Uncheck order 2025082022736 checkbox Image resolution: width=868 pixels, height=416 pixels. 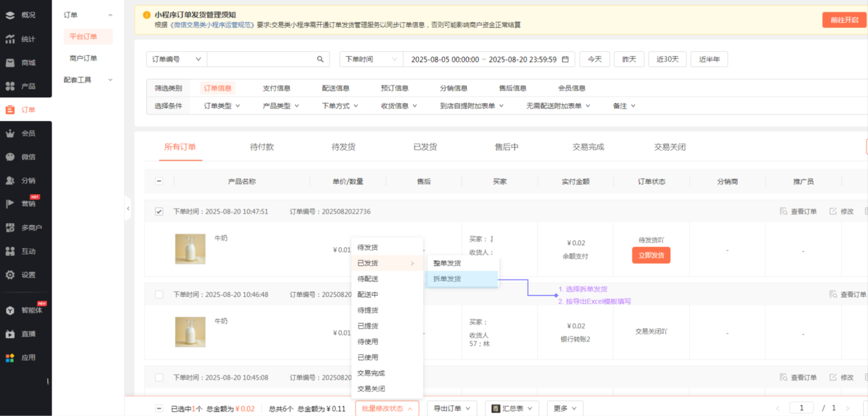tap(159, 212)
